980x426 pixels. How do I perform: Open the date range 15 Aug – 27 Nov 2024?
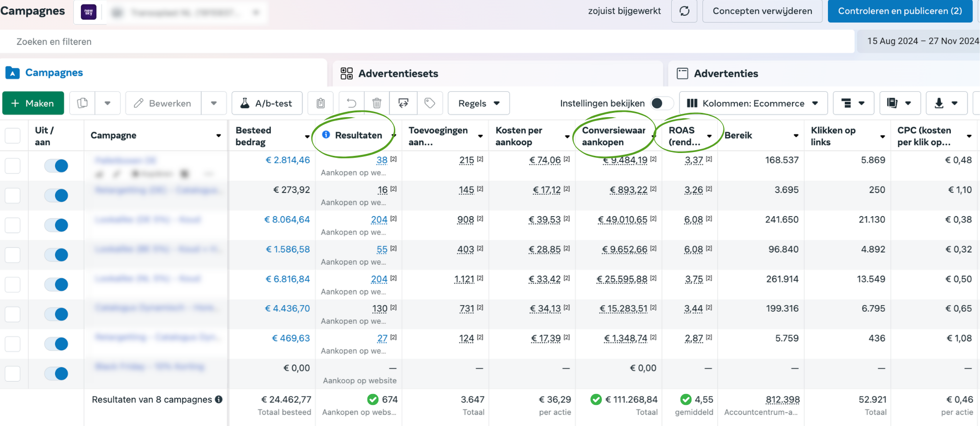coord(922,41)
